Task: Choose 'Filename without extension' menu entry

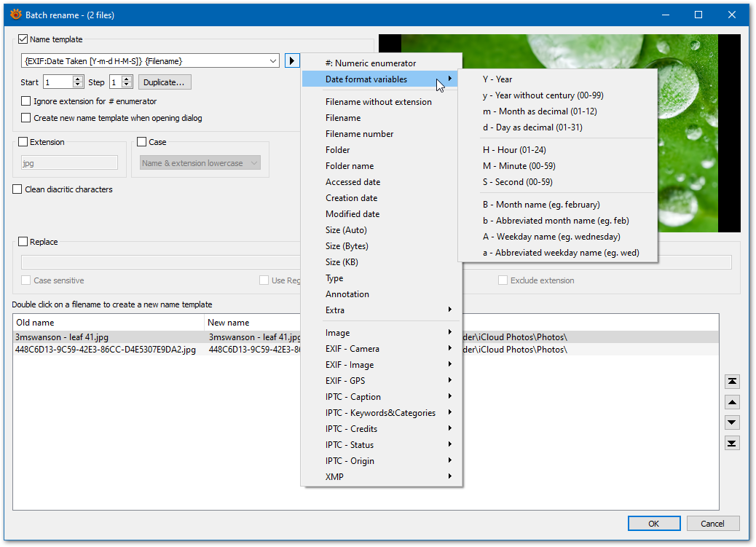Action: [x=378, y=102]
